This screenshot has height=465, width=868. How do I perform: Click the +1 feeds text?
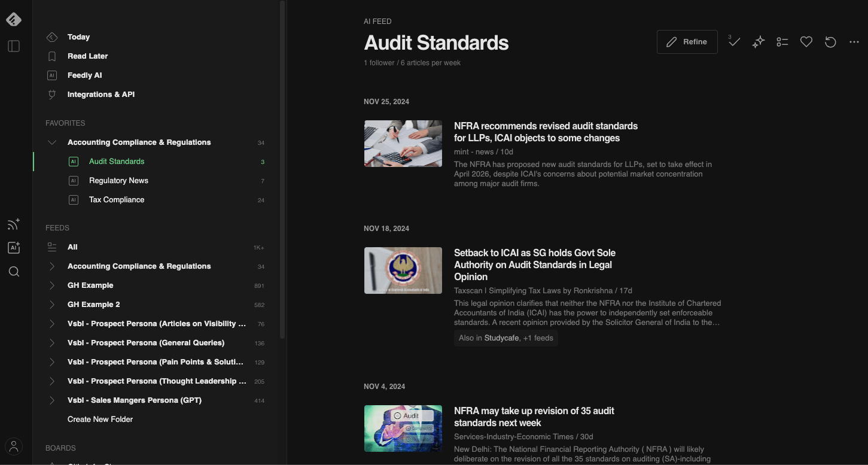pos(538,338)
